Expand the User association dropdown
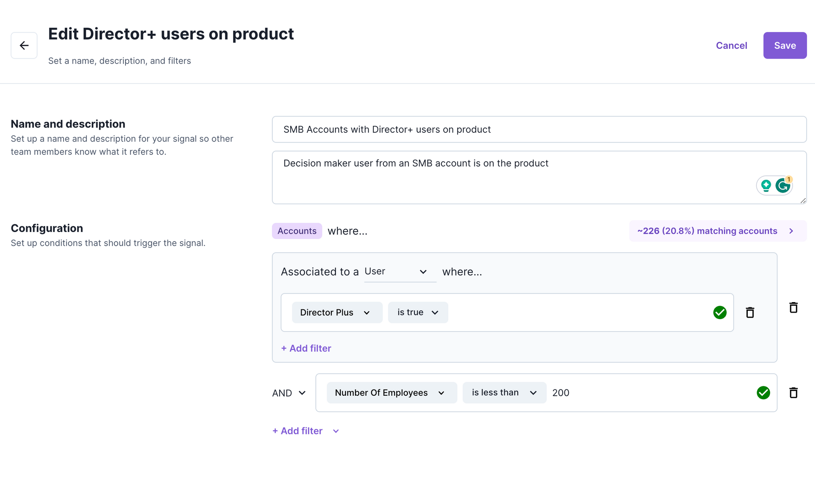The image size is (815, 504). click(400, 272)
